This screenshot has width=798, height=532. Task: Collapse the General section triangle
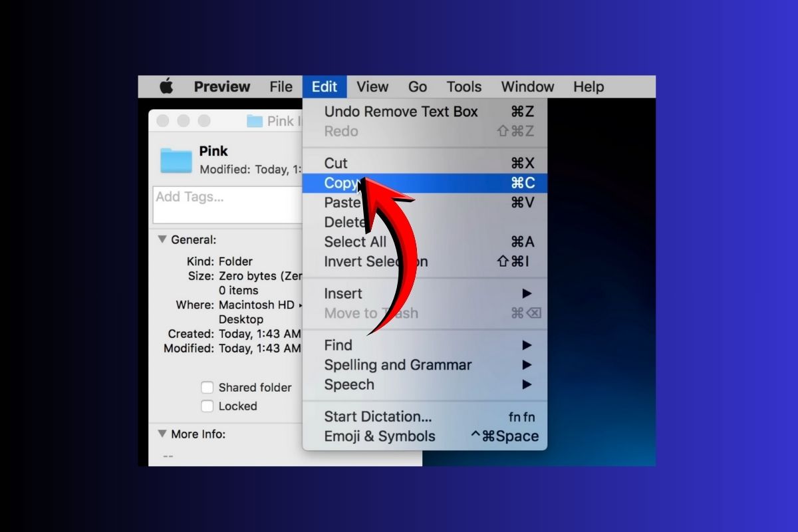point(162,239)
